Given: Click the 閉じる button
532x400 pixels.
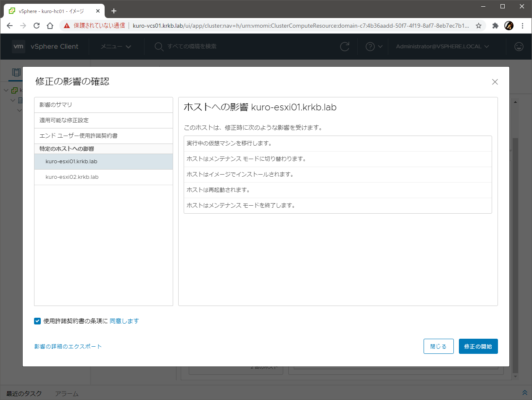Looking at the screenshot, I should click(x=438, y=346).
